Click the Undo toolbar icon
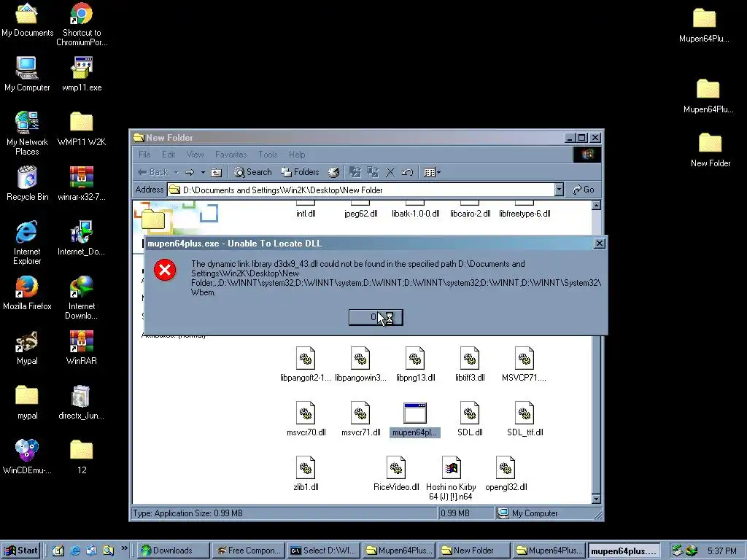The height and width of the screenshot is (560, 747). click(x=407, y=172)
